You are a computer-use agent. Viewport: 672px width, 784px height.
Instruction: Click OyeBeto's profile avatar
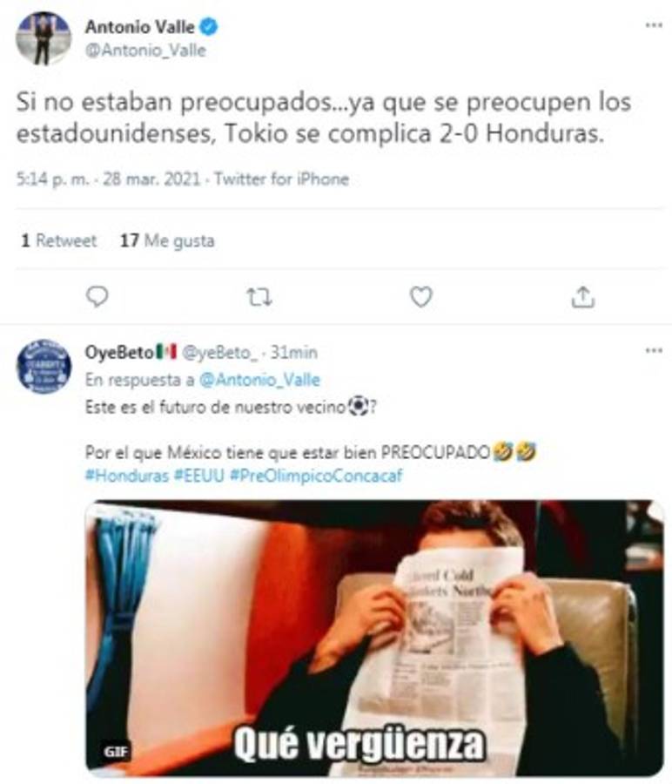44,366
